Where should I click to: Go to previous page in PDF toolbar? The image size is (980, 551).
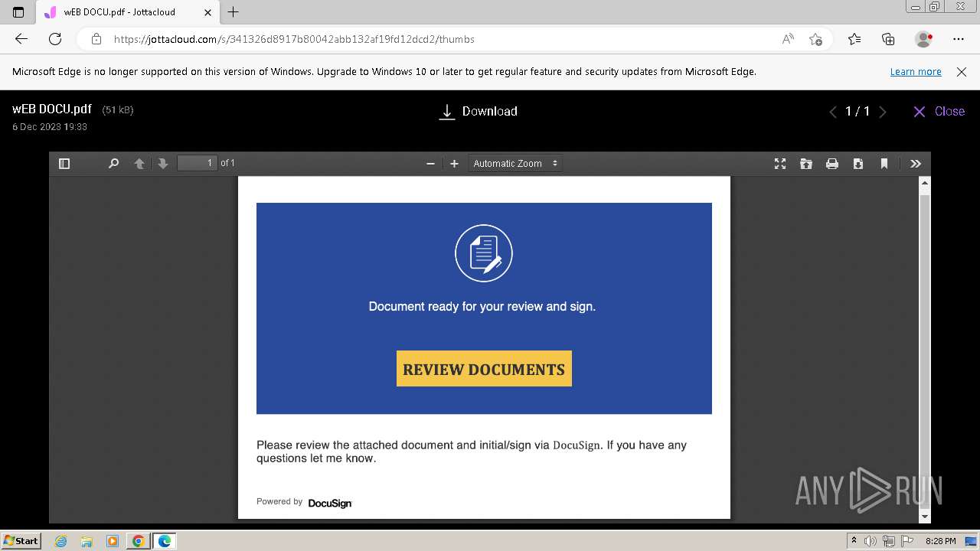click(139, 164)
